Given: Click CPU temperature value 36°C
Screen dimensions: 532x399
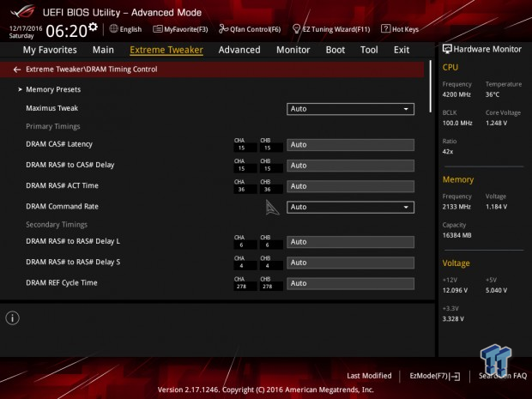Looking at the screenshot, I should pos(493,94).
